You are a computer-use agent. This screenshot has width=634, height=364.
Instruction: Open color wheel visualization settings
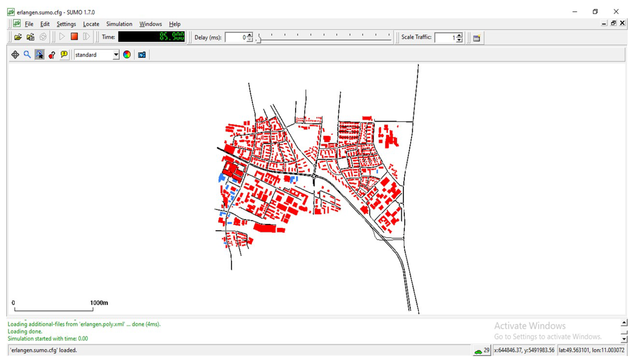[127, 55]
